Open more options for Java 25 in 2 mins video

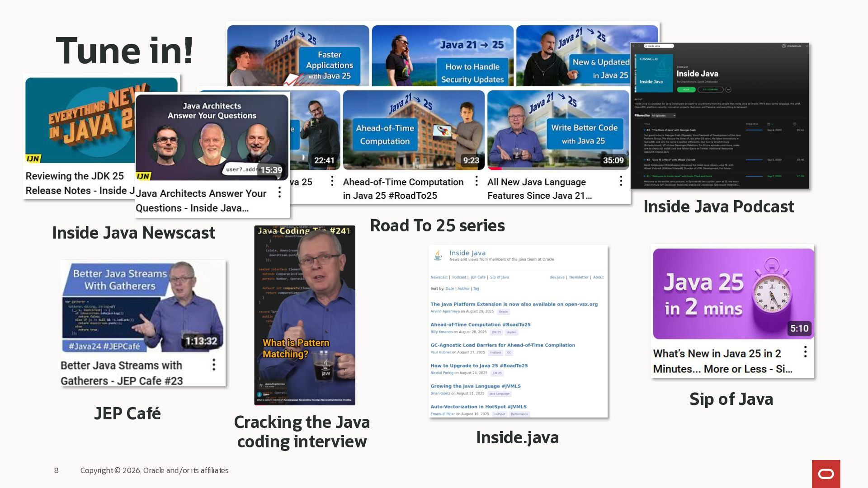(x=805, y=352)
